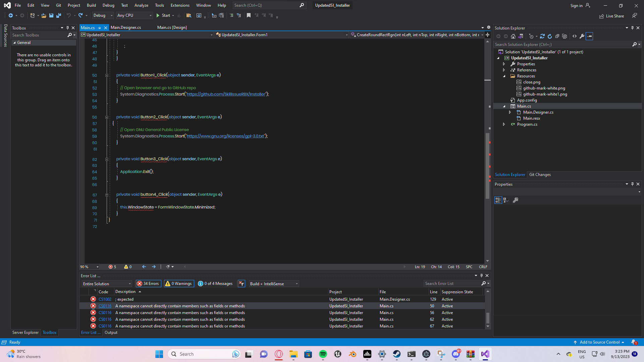Viewport: 644px width, 362px height.
Task: Click the Navigate Backward arrow in toolbar
Action: pyautogui.click(x=11, y=15)
